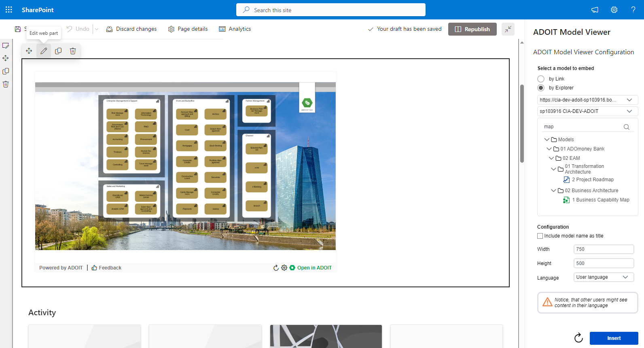Open Analytics from the toolbar
Screen dimensions: 644x348
[235, 29]
